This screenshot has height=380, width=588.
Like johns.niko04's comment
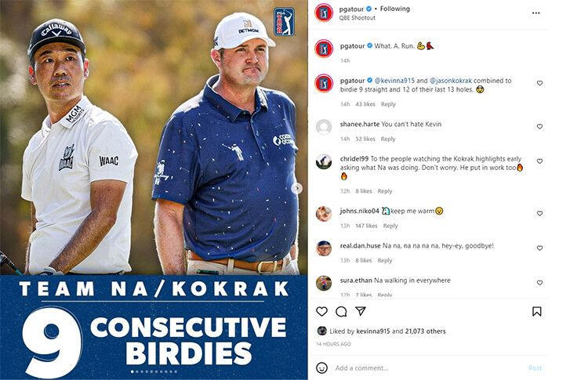[539, 214]
